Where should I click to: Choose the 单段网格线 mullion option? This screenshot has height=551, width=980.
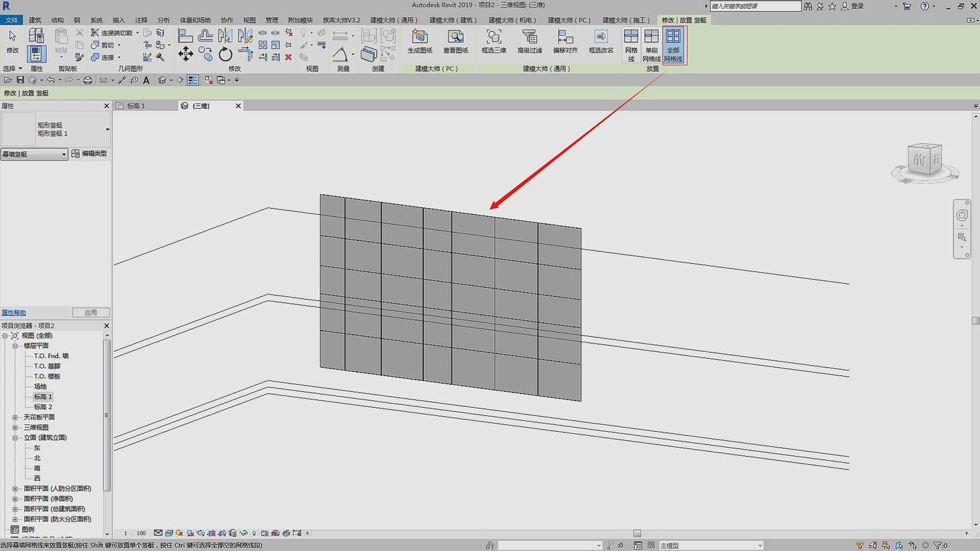coord(651,45)
